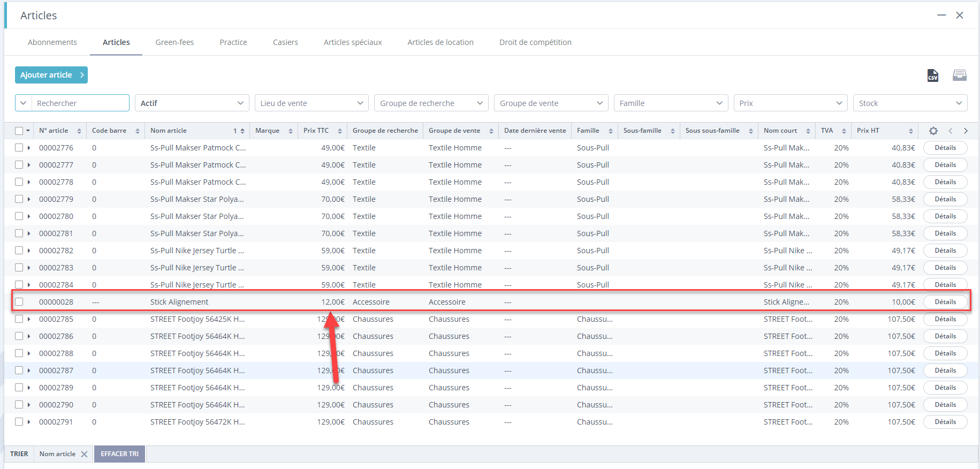980x469 pixels.
Task: Expand row 00002786 with its arrow
Action: pyautogui.click(x=29, y=336)
